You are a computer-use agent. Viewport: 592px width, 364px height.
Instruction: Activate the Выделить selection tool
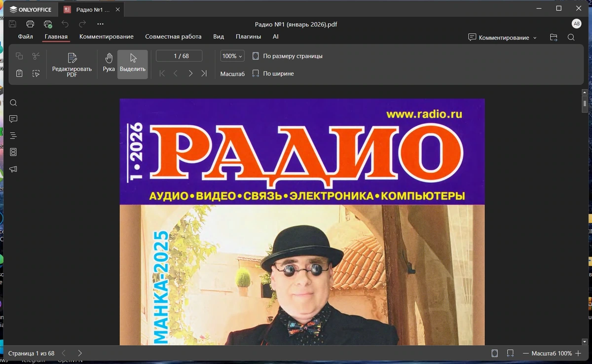pos(133,65)
